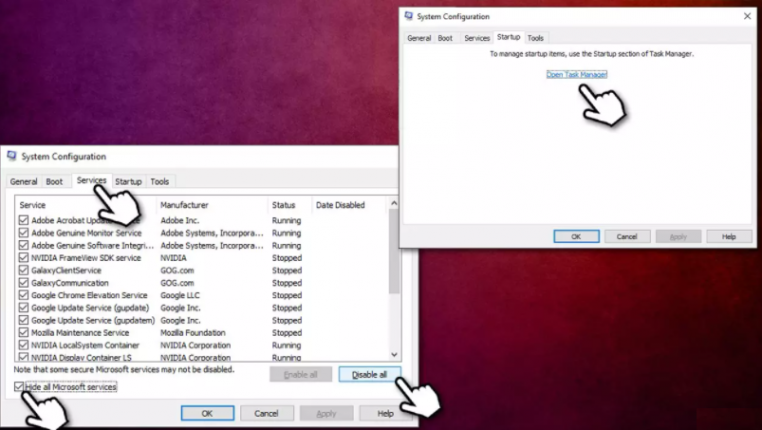Click Cancel in the Services window
This screenshot has height=430, width=762.
pyautogui.click(x=266, y=413)
